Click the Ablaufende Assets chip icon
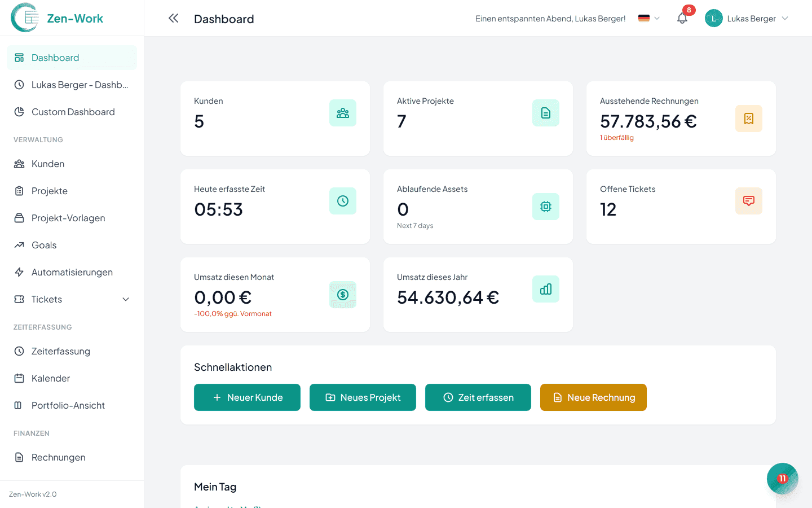This screenshot has height=508, width=812. (546, 207)
